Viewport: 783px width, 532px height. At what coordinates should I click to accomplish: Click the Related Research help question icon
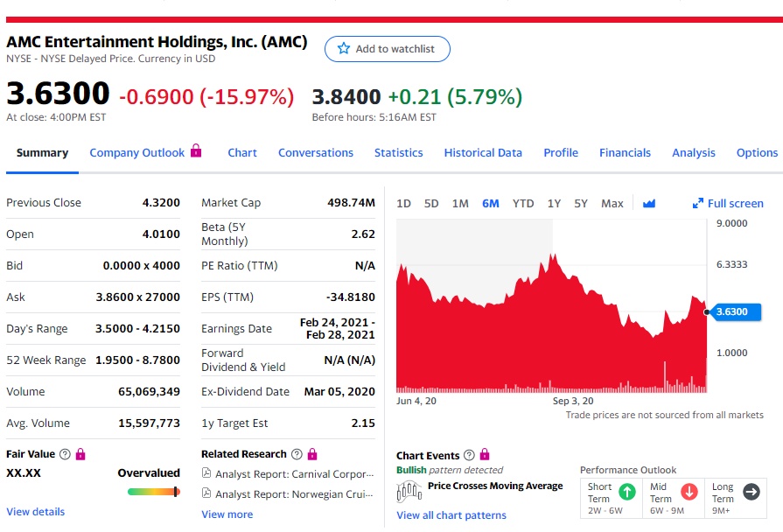297,454
